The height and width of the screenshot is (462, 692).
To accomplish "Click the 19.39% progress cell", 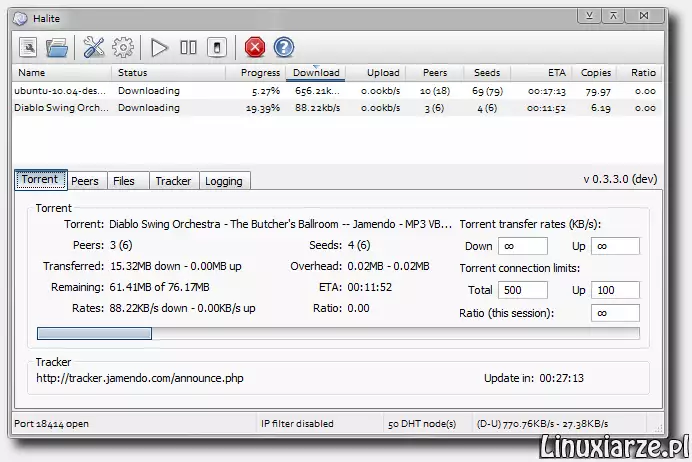I will (263, 108).
